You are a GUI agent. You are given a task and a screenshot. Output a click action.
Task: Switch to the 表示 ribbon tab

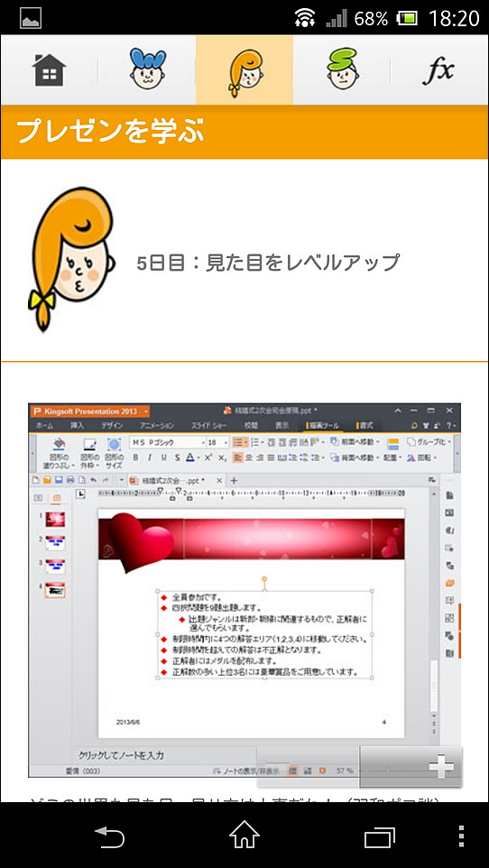(x=281, y=426)
